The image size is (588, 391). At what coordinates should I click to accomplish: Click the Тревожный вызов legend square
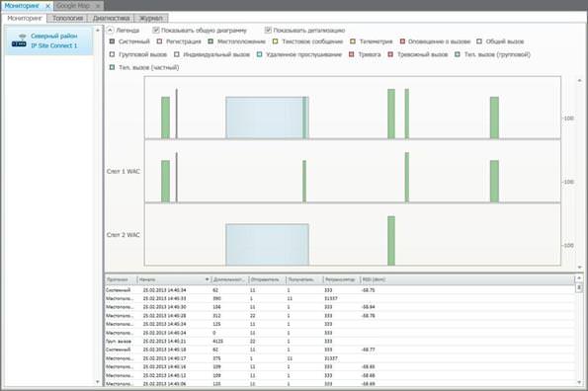390,54
